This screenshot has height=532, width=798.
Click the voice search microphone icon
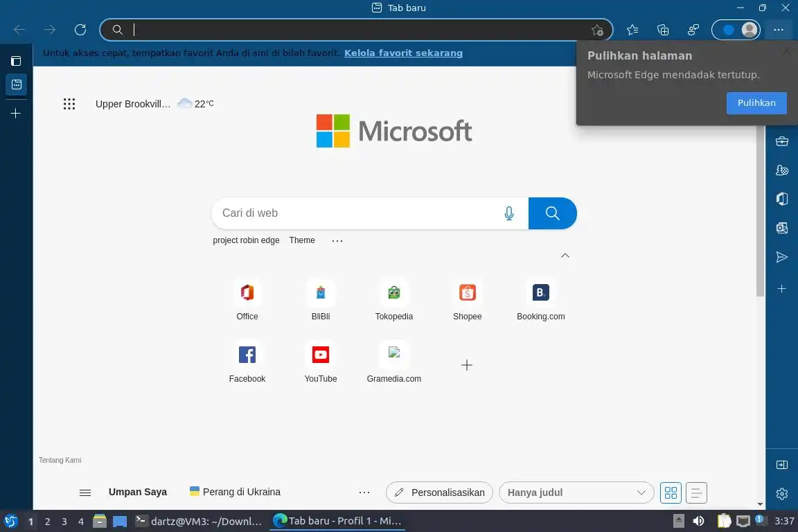(509, 213)
